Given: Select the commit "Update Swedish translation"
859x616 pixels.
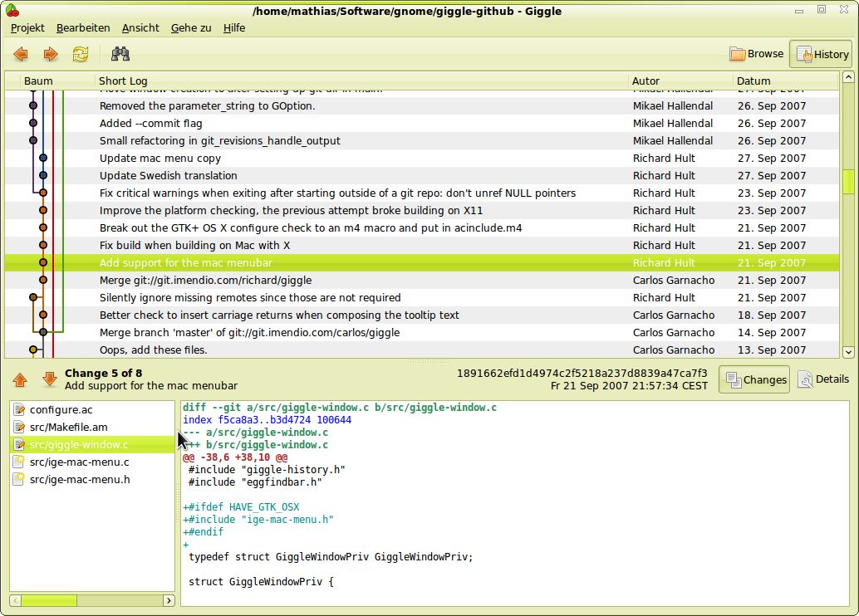Looking at the screenshot, I should pos(249,175).
